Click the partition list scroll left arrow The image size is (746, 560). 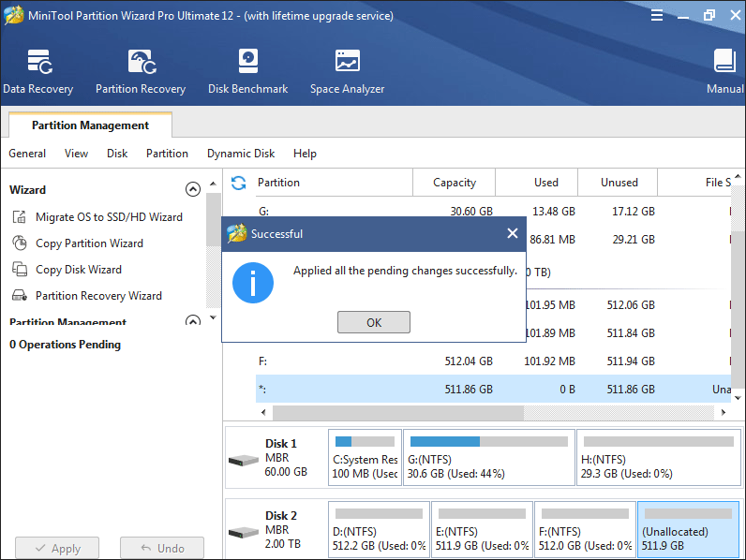pos(263,413)
